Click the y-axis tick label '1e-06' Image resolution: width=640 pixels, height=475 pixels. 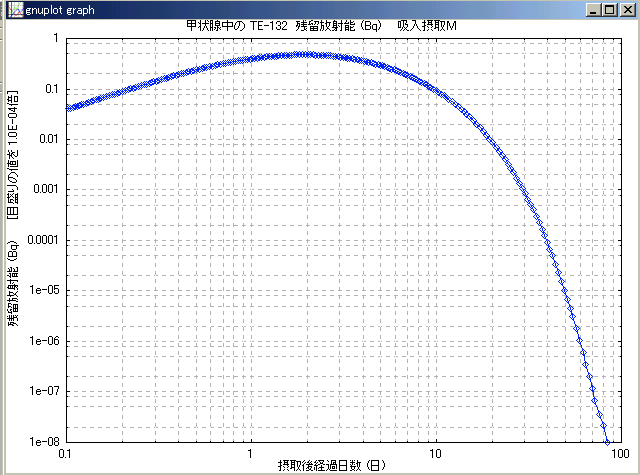[45, 341]
